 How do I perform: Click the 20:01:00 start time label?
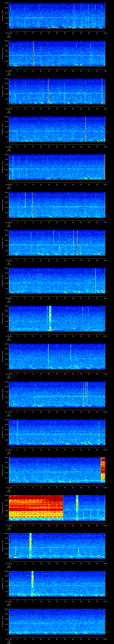[x=9, y=33]
